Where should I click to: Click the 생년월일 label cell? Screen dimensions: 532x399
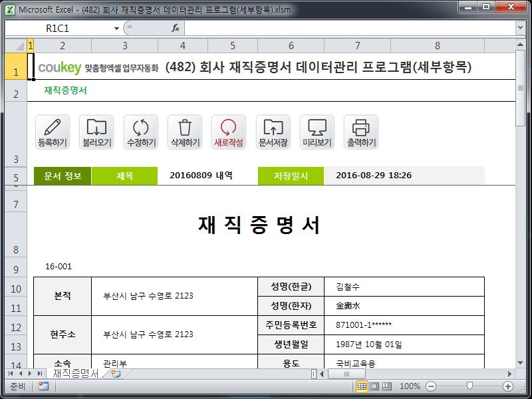(x=291, y=344)
